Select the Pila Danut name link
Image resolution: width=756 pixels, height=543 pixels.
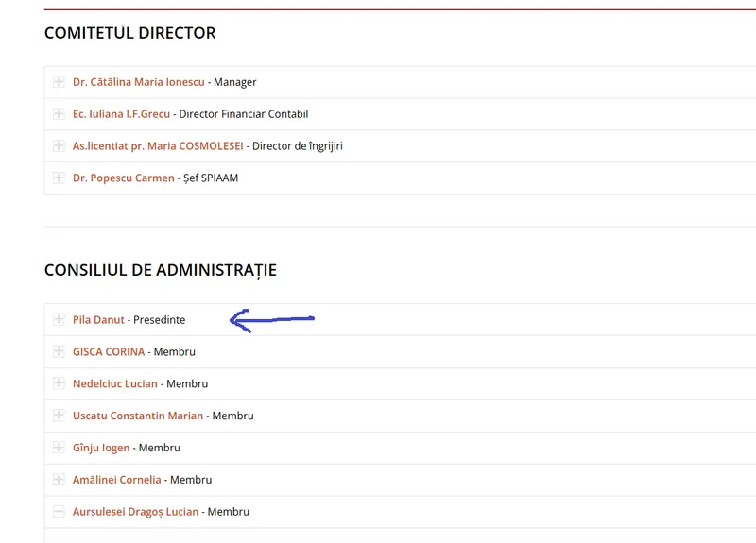point(98,320)
